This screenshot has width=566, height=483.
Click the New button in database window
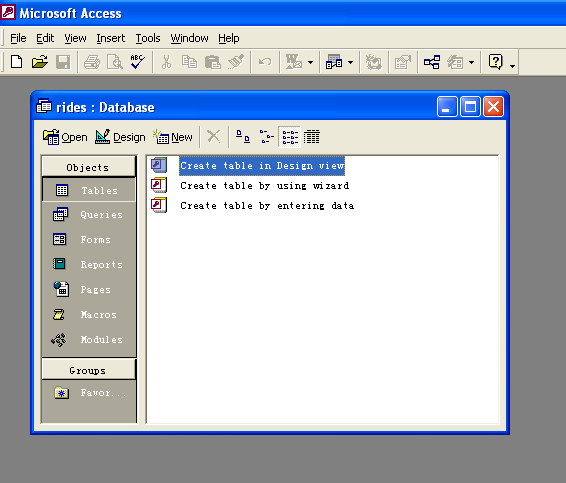pos(173,137)
